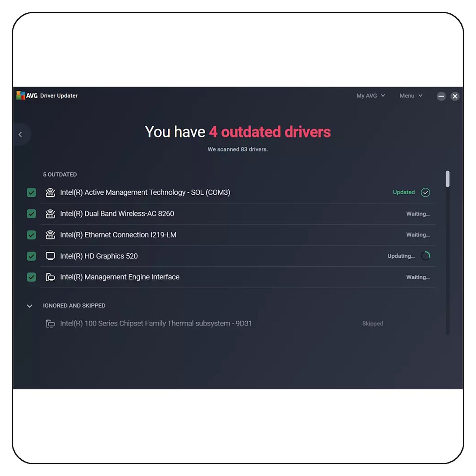Uncheck the Intel Dual Band Wireless-AC 8260 driver

click(x=31, y=213)
